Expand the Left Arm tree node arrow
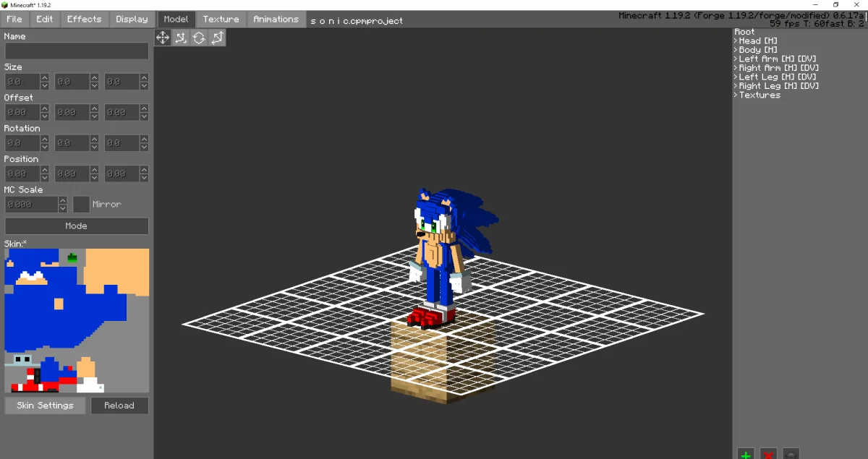This screenshot has height=459, width=868. coord(736,59)
